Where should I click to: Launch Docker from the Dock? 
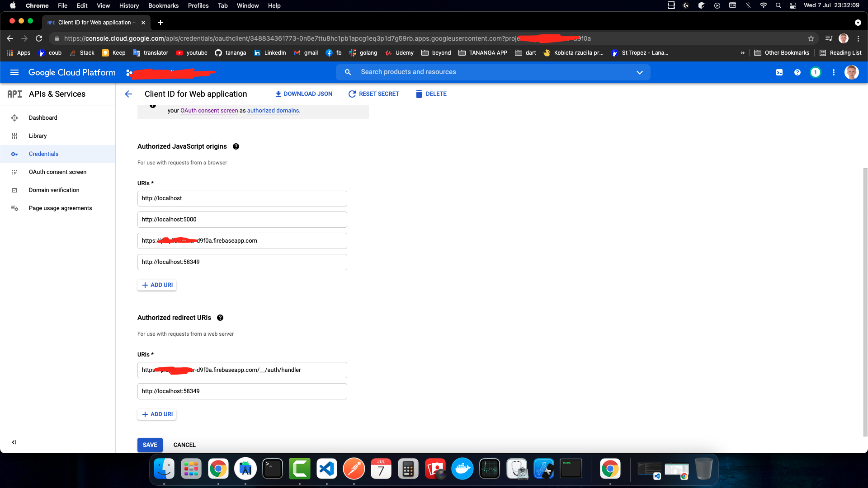pyautogui.click(x=462, y=469)
